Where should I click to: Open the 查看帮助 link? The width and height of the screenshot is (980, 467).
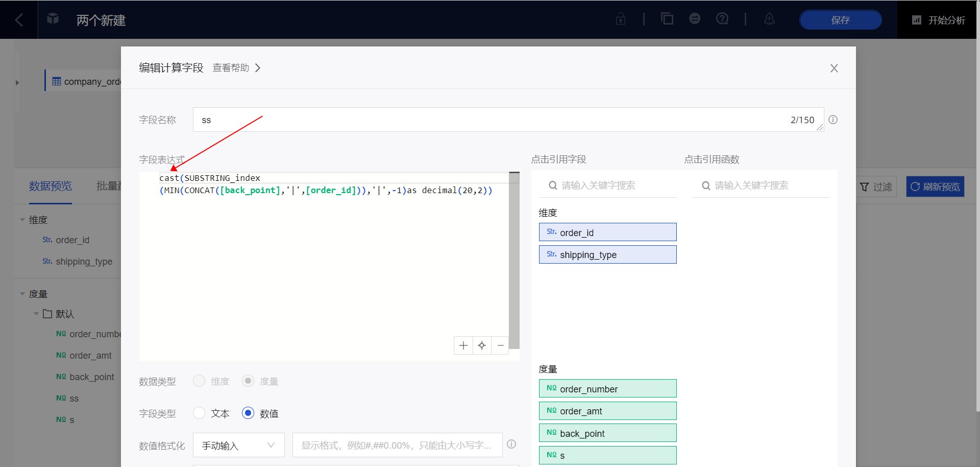[236, 68]
